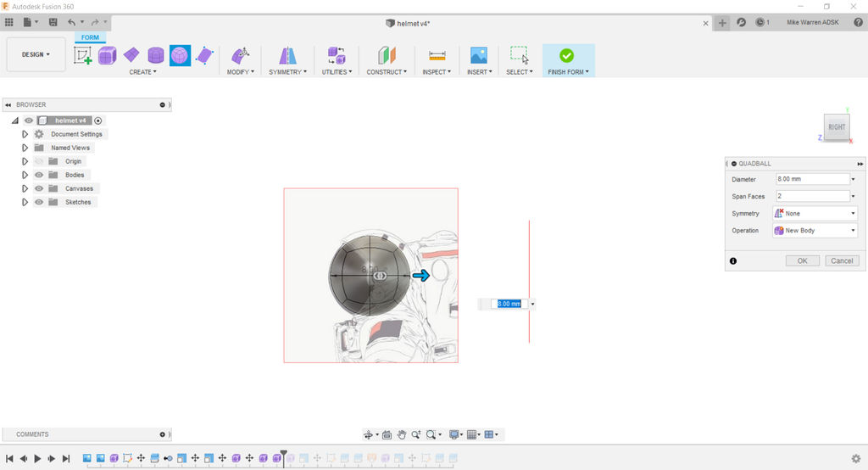The image size is (868, 470).
Task: Click the Zoom tool icon
Action: point(415,435)
